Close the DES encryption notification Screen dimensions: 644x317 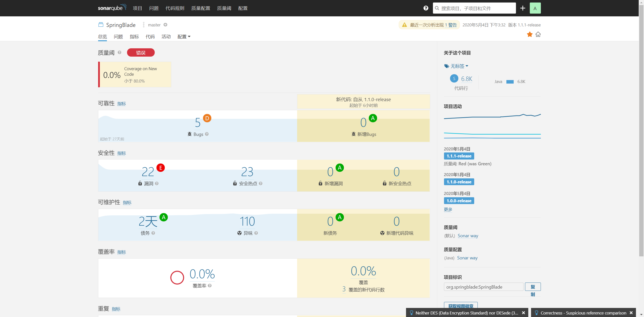pyautogui.click(x=523, y=313)
